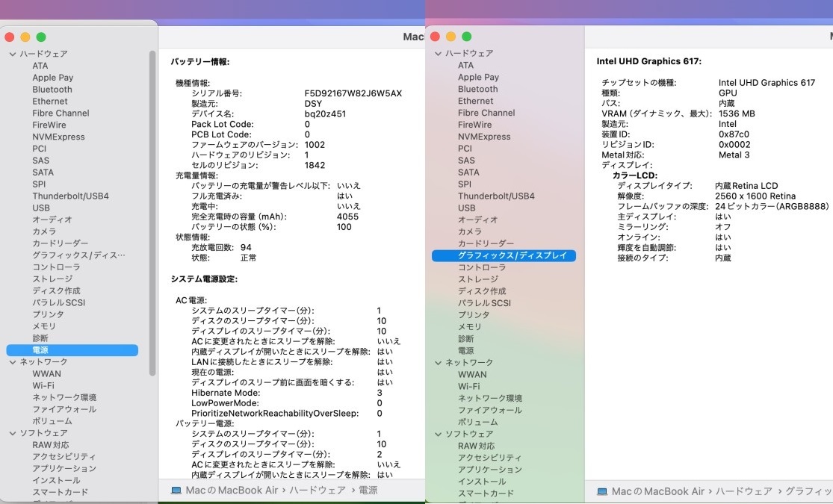Click full charge capacity value 4055

point(347,217)
